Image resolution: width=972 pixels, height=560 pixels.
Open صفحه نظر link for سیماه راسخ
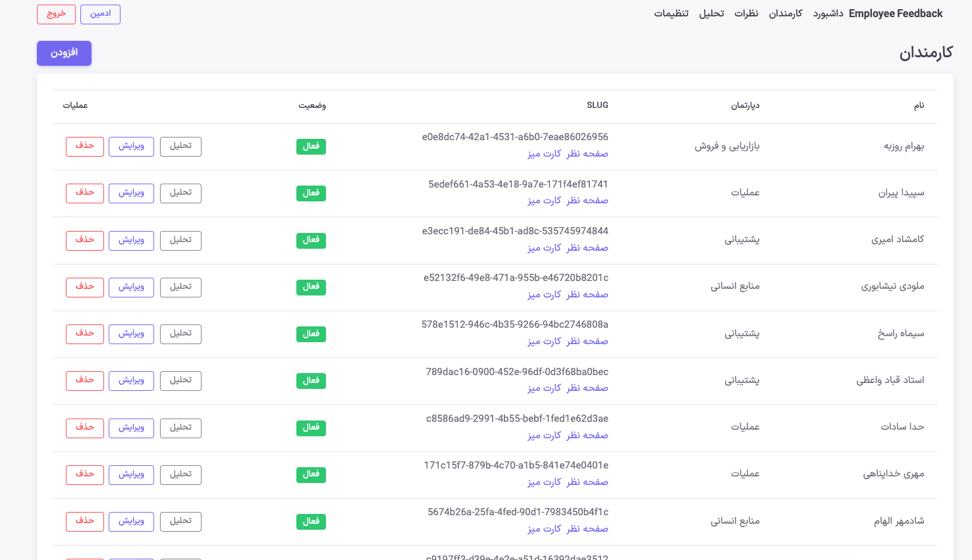tap(587, 342)
